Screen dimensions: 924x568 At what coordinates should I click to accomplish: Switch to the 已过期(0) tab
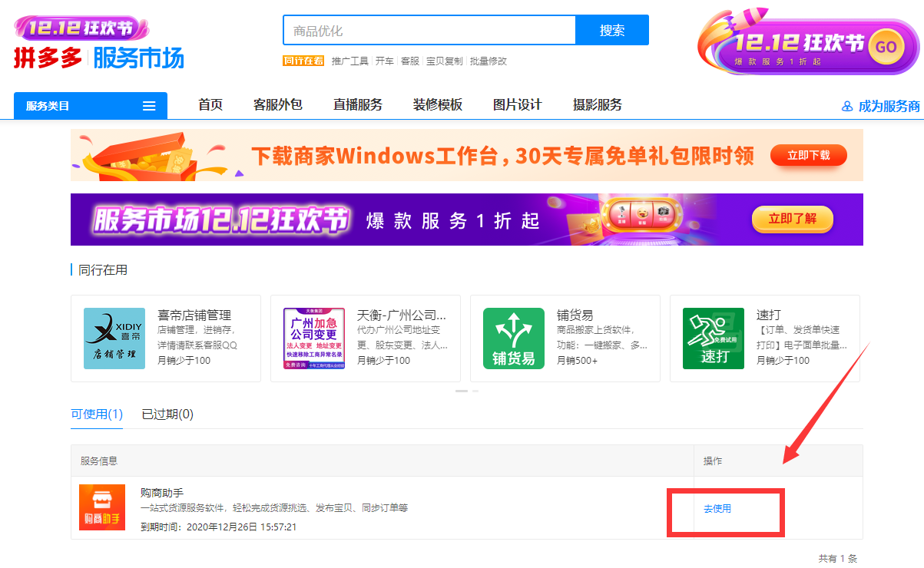point(167,414)
